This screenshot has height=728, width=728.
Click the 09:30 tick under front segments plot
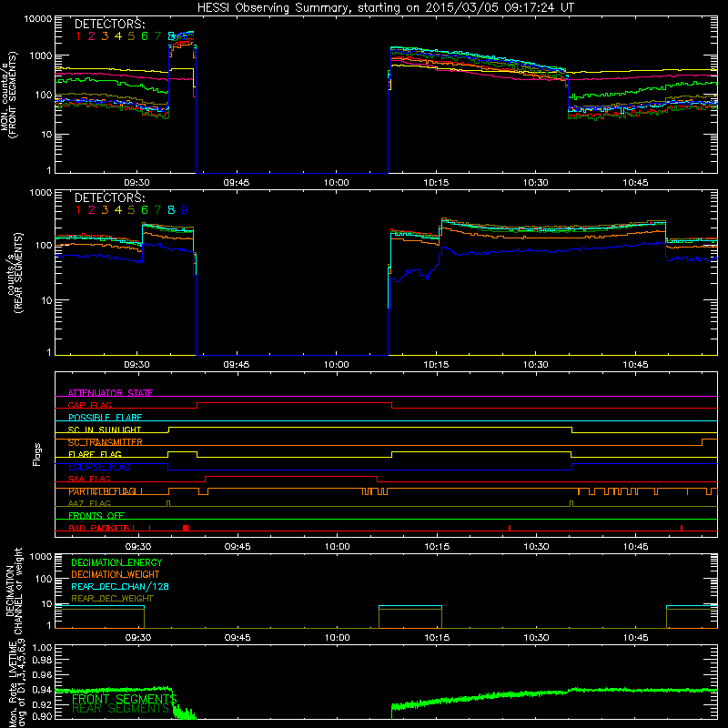tap(136, 183)
